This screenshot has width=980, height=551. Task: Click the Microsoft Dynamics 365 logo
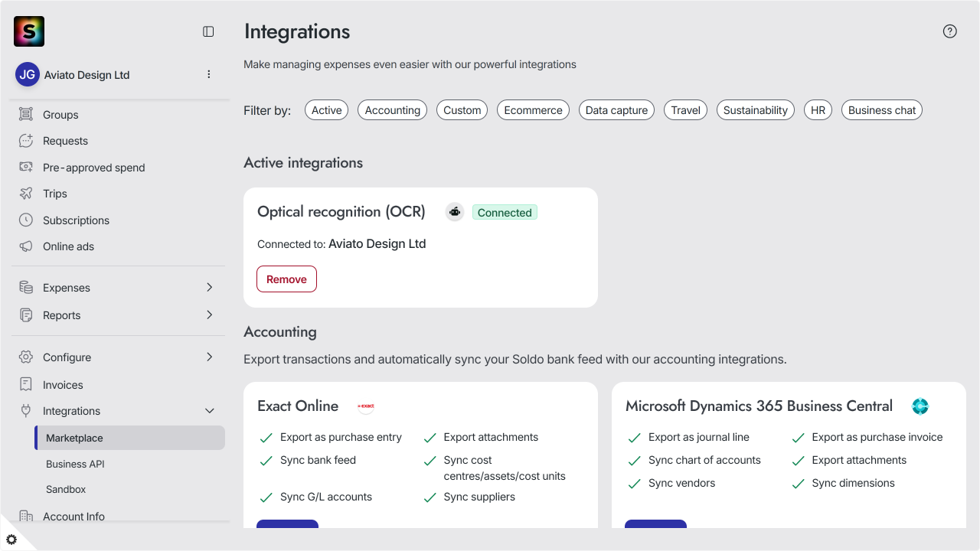(x=920, y=406)
